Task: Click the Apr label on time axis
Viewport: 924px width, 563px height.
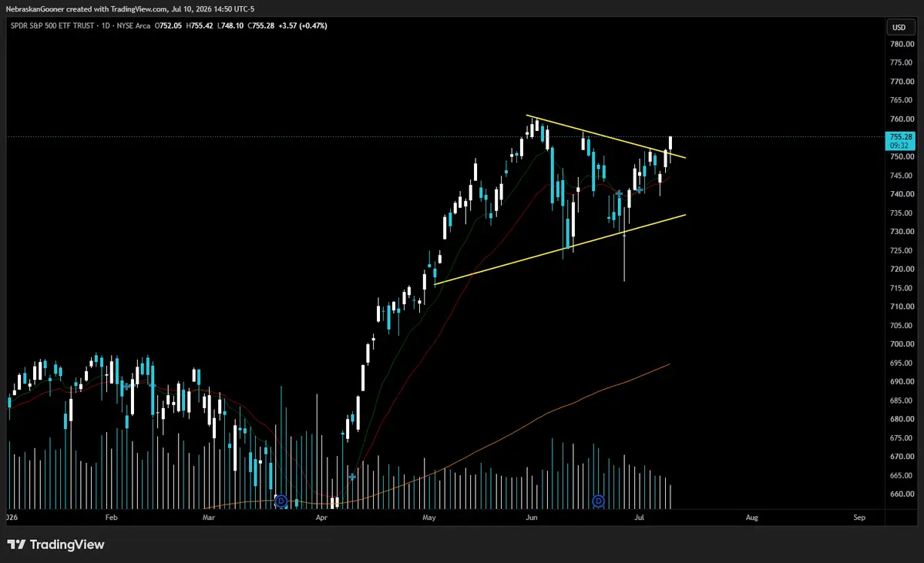Action: click(x=321, y=518)
